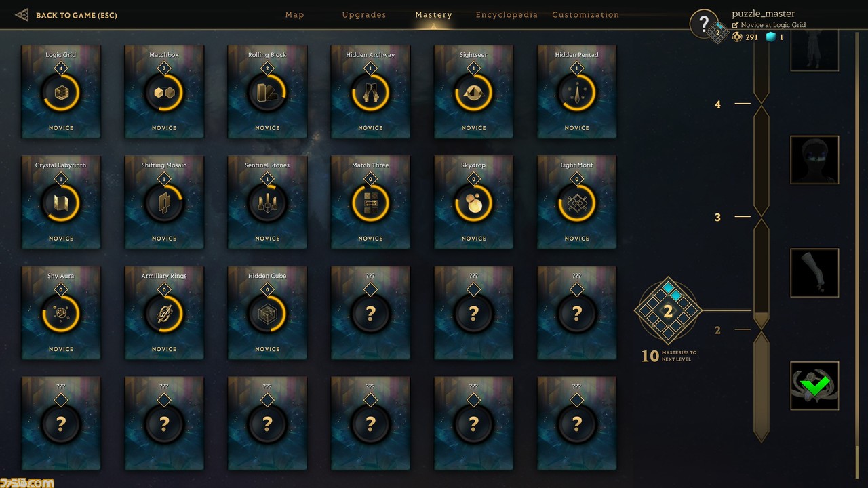868x488 pixels.
Task: Open the Armillary Rings card
Action: (164, 312)
